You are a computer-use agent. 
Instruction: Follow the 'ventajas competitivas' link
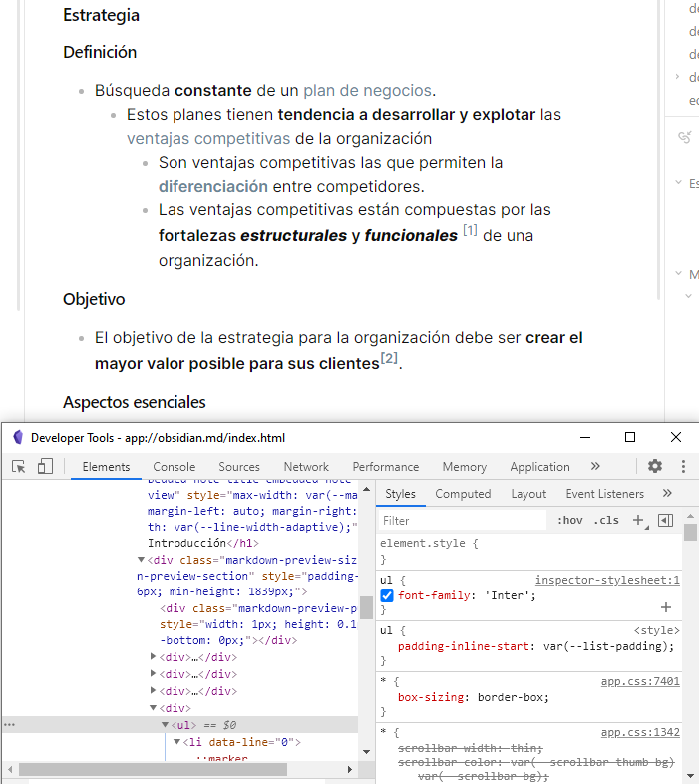(208, 138)
